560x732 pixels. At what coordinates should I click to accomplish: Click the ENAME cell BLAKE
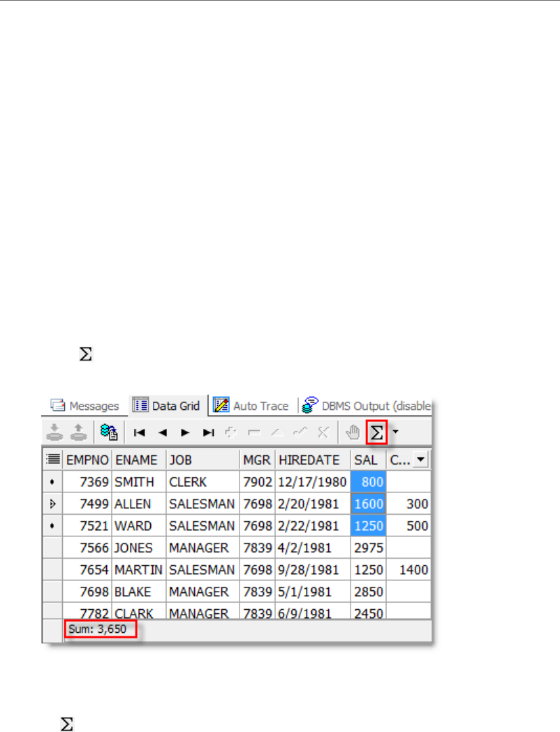(138, 592)
